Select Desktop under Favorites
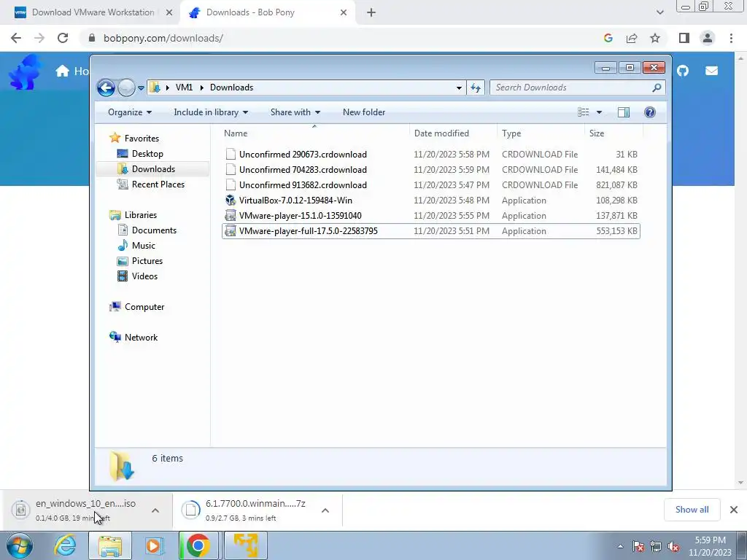Image resolution: width=747 pixels, height=560 pixels. pyautogui.click(x=147, y=154)
